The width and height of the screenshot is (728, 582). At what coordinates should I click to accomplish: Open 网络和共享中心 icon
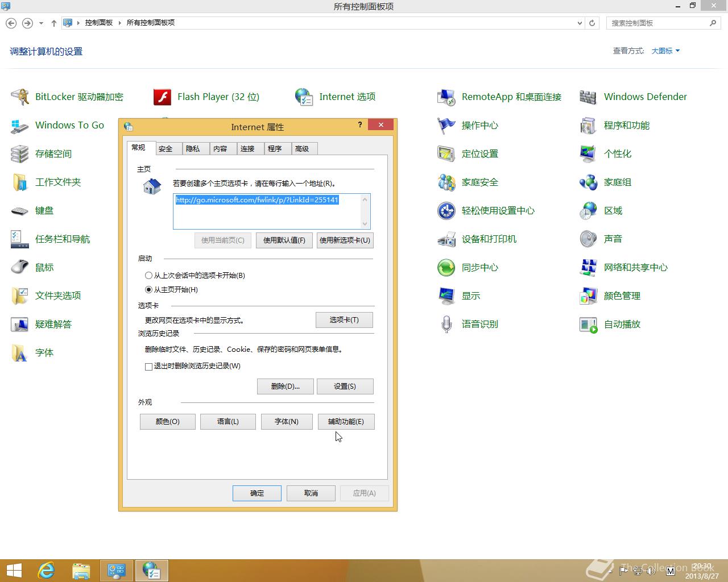point(589,268)
